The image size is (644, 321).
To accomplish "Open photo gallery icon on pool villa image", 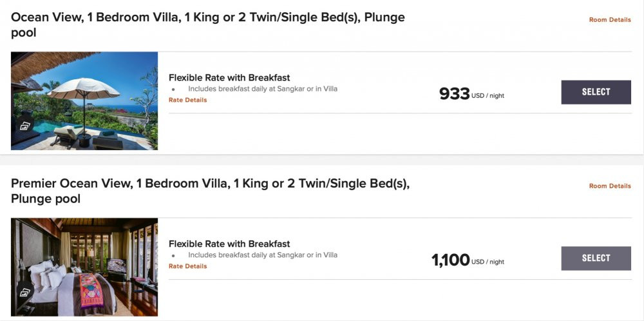I will (24, 126).
